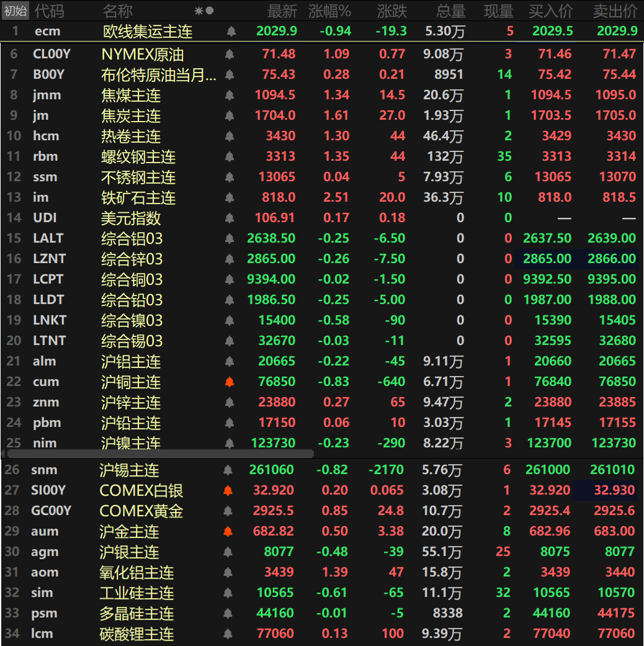Disable the orange alert bell for 沪金主连

228,531
